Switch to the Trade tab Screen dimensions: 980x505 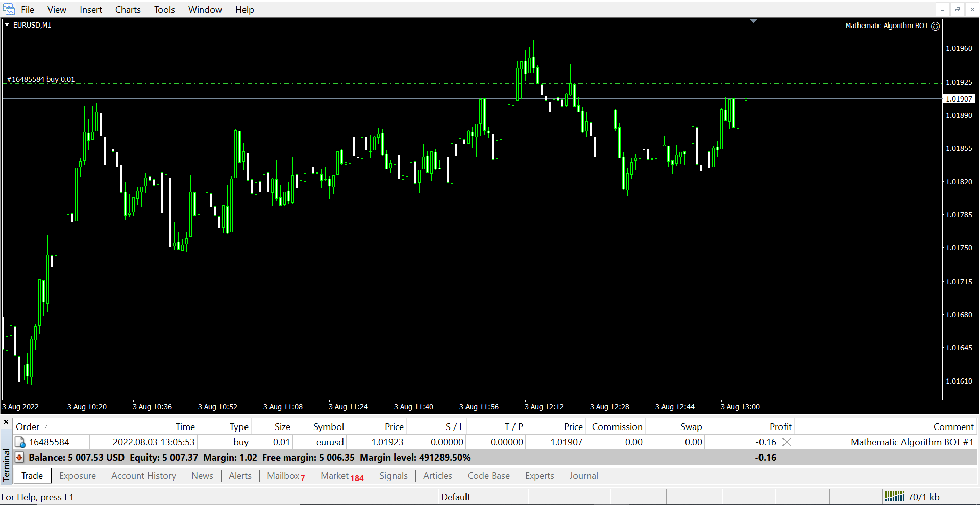[32, 476]
